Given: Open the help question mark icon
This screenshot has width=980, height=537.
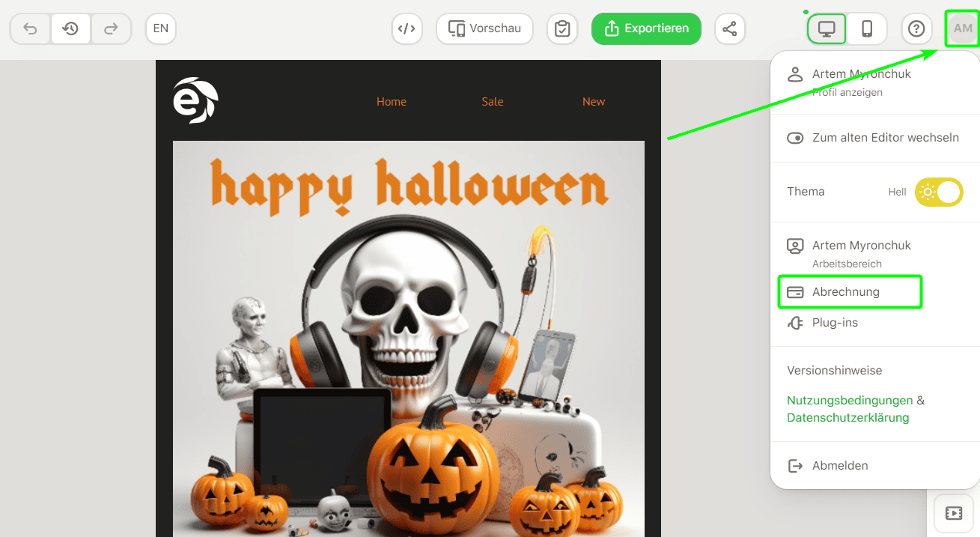Looking at the screenshot, I should point(916,28).
